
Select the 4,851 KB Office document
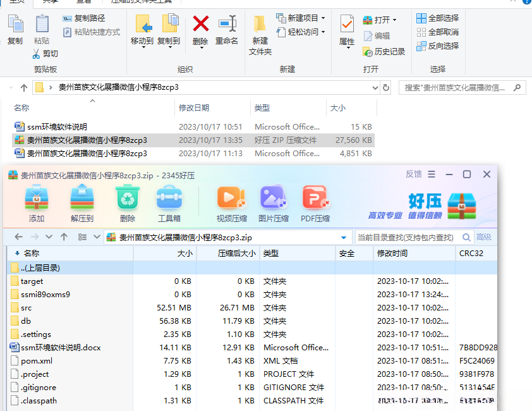[193, 154]
